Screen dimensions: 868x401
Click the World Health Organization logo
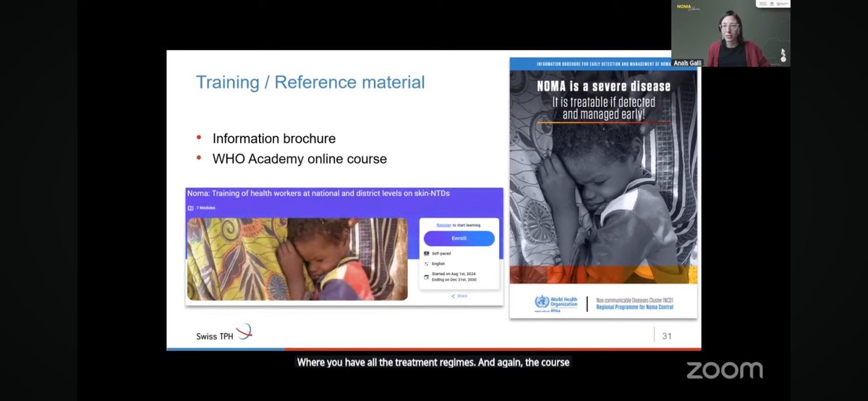click(x=556, y=303)
